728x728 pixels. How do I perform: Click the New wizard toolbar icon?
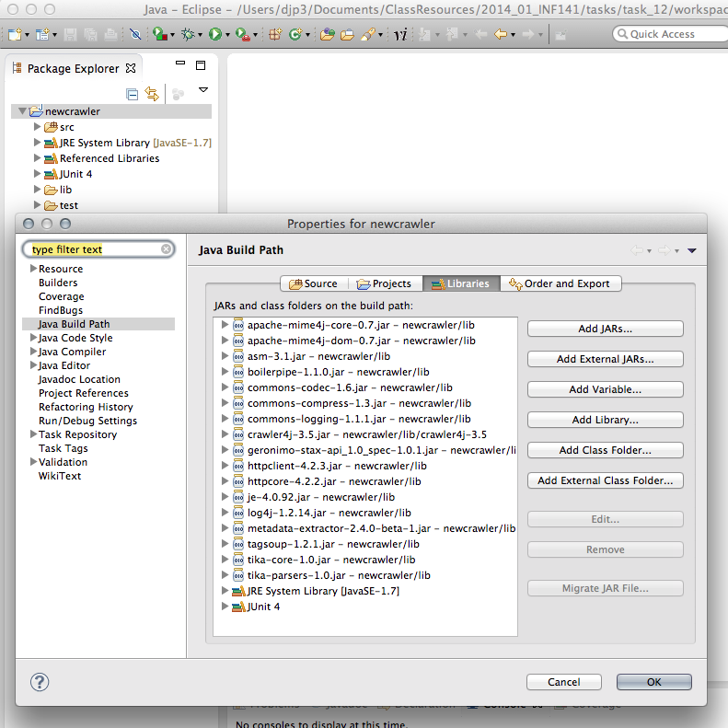pyautogui.click(x=15, y=34)
